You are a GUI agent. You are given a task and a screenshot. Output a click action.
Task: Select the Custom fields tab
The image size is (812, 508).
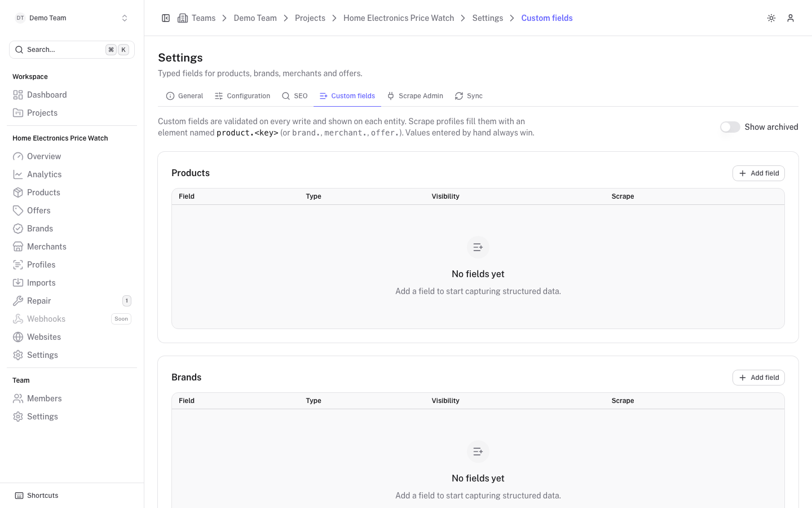pos(347,96)
